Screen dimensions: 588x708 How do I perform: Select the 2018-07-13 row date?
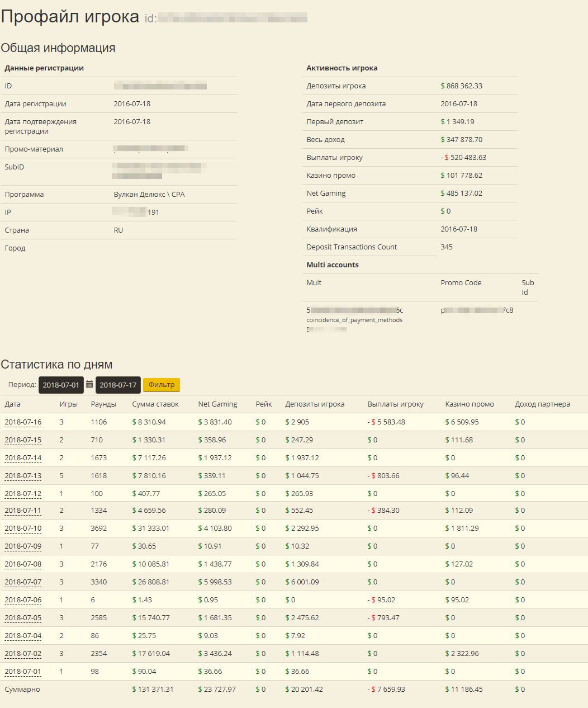[23, 476]
